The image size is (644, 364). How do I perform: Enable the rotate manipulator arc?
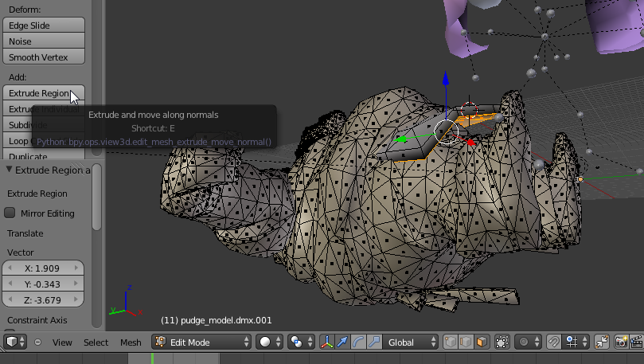[358, 342]
